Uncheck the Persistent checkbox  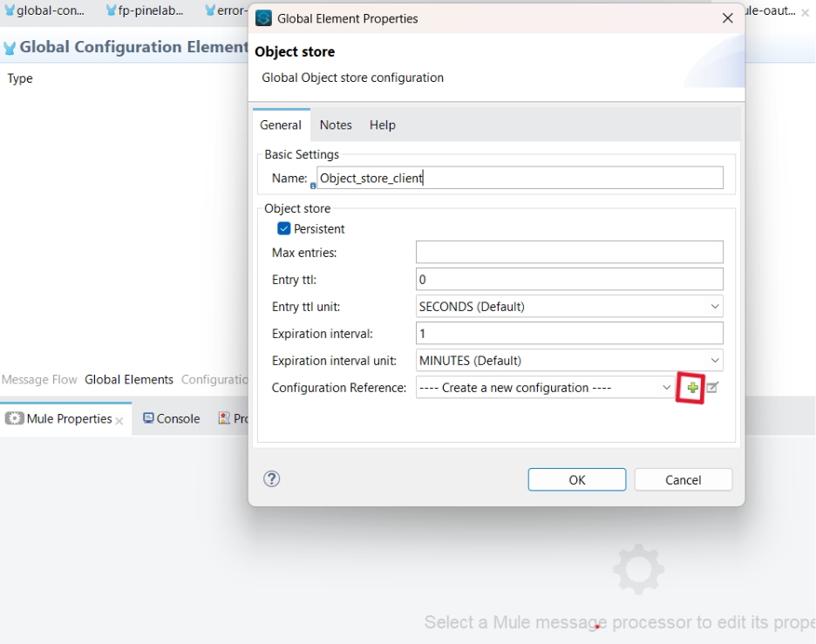[x=283, y=228]
